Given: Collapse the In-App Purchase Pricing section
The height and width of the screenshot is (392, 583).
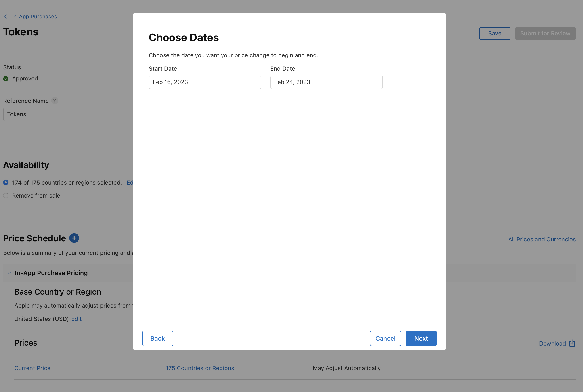Looking at the screenshot, I should point(10,273).
